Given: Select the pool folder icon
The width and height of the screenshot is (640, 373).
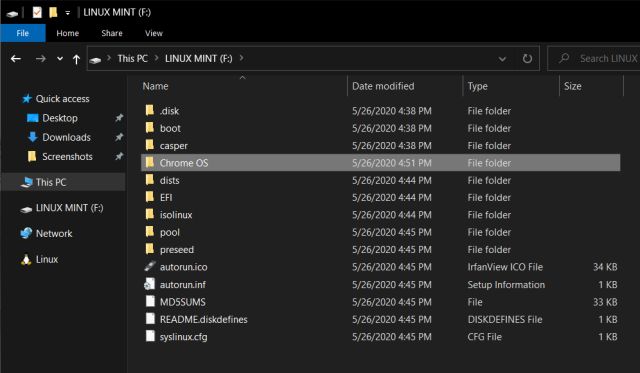Looking at the screenshot, I should coord(150,232).
